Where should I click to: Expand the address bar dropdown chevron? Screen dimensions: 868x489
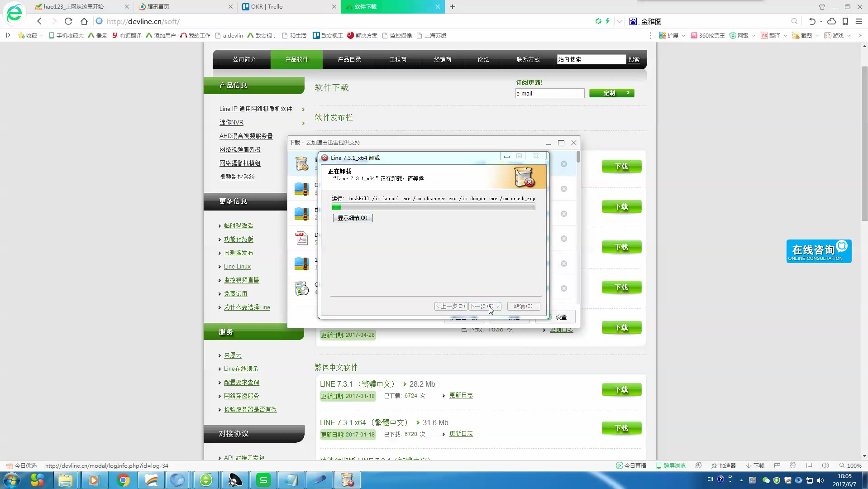point(619,21)
